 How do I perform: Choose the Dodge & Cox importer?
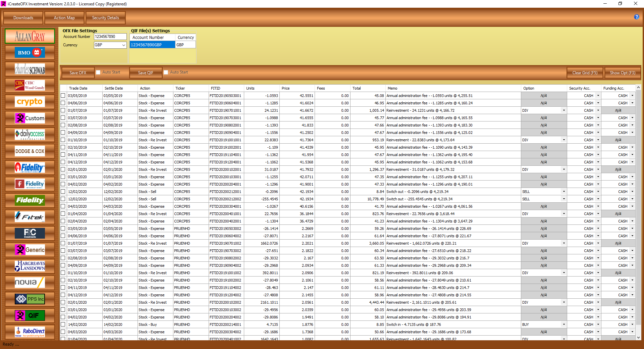[x=30, y=151]
